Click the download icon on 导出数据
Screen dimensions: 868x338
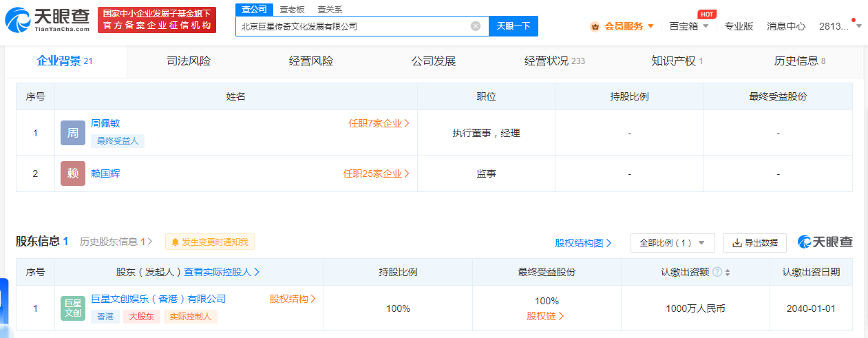737,243
